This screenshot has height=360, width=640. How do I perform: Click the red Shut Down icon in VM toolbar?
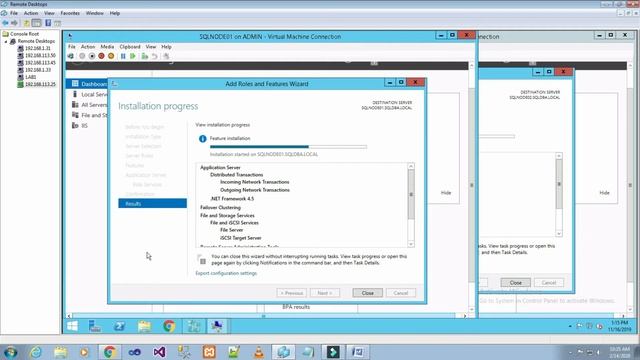click(101, 56)
